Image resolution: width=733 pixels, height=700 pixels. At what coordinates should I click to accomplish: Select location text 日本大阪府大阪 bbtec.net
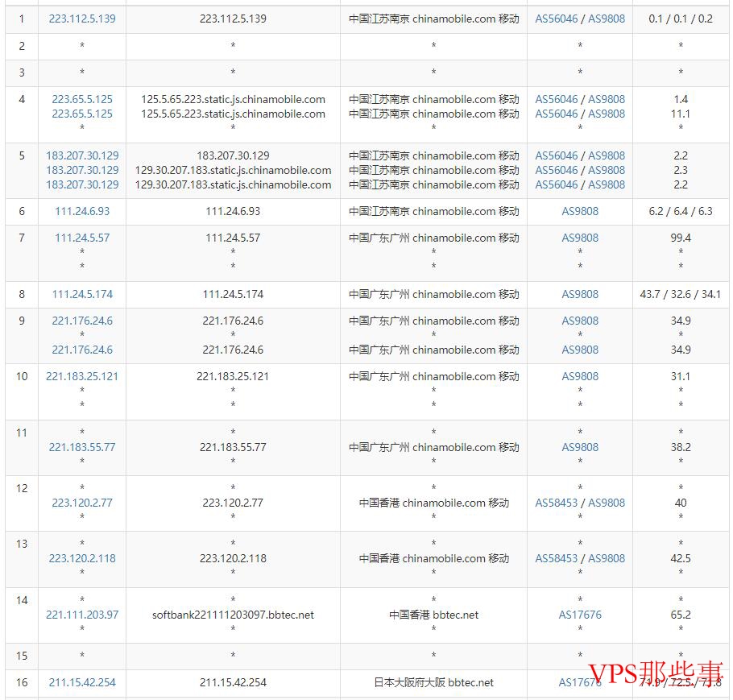[x=433, y=683]
